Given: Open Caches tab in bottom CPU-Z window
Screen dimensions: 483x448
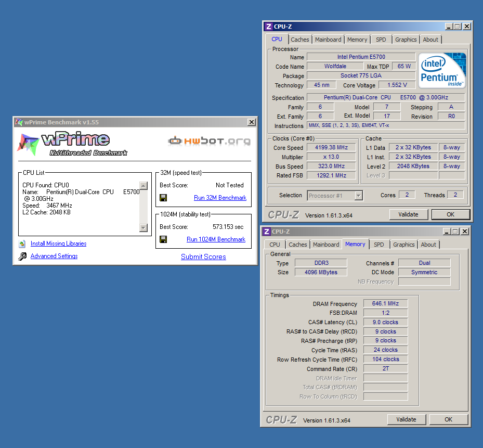Looking at the screenshot, I should [298, 245].
